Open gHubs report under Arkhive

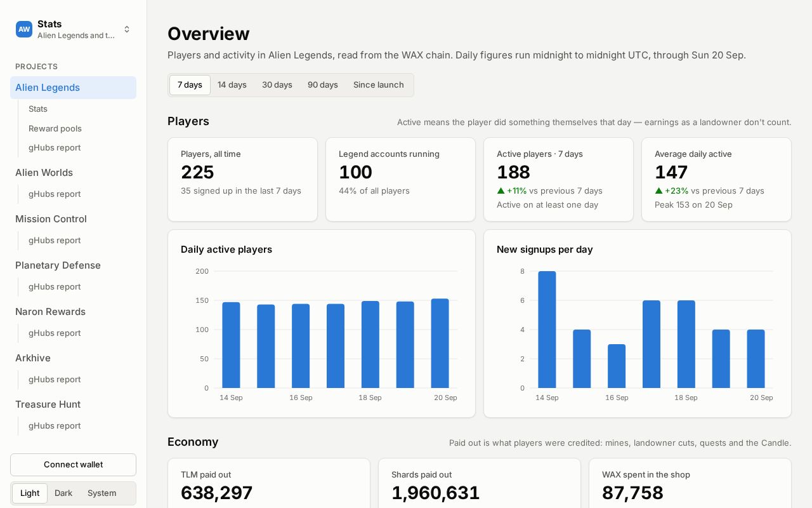(55, 379)
